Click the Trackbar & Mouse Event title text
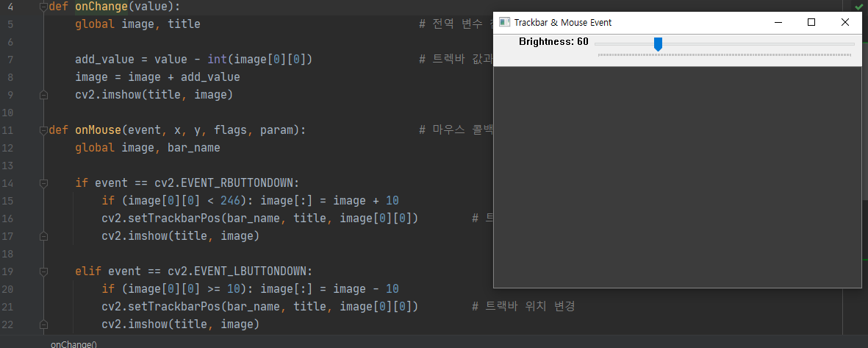The image size is (868, 348). tap(563, 22)
